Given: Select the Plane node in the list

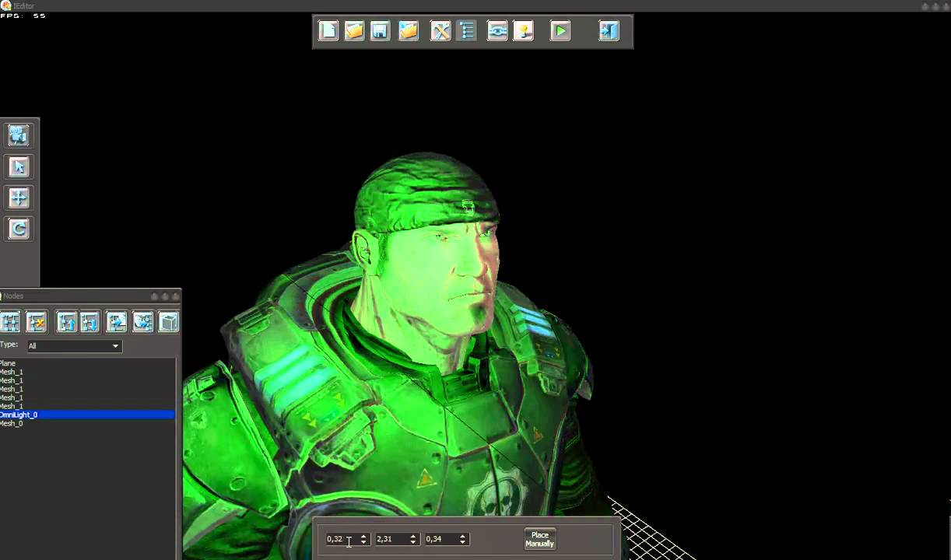Looking at the screenshot, I should coord(87,363).
